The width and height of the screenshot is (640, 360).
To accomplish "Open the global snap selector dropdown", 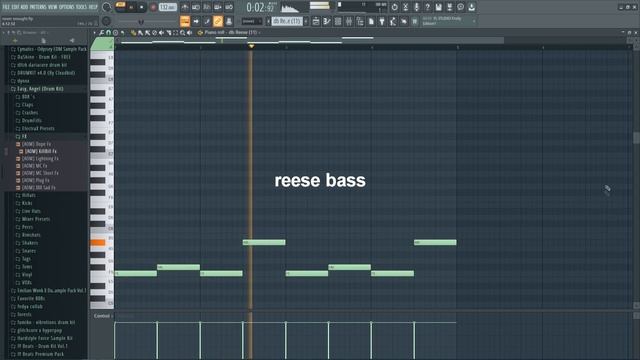I will pyautogui.click(x=252, y=21).
